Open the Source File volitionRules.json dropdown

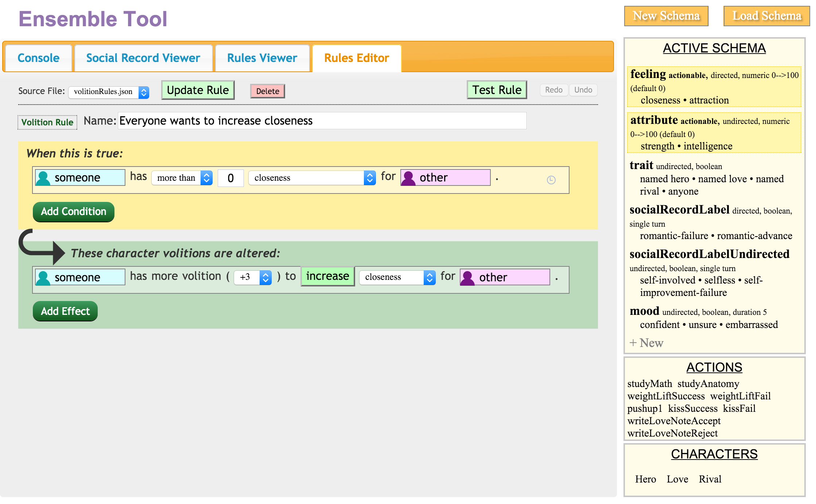coord(108,92)
